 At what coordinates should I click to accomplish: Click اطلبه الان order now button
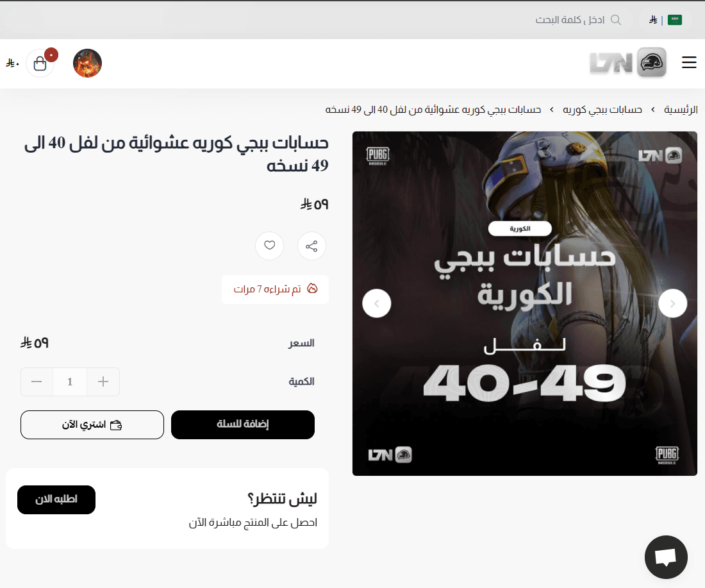pyautogui.click(x=56, y=500)
